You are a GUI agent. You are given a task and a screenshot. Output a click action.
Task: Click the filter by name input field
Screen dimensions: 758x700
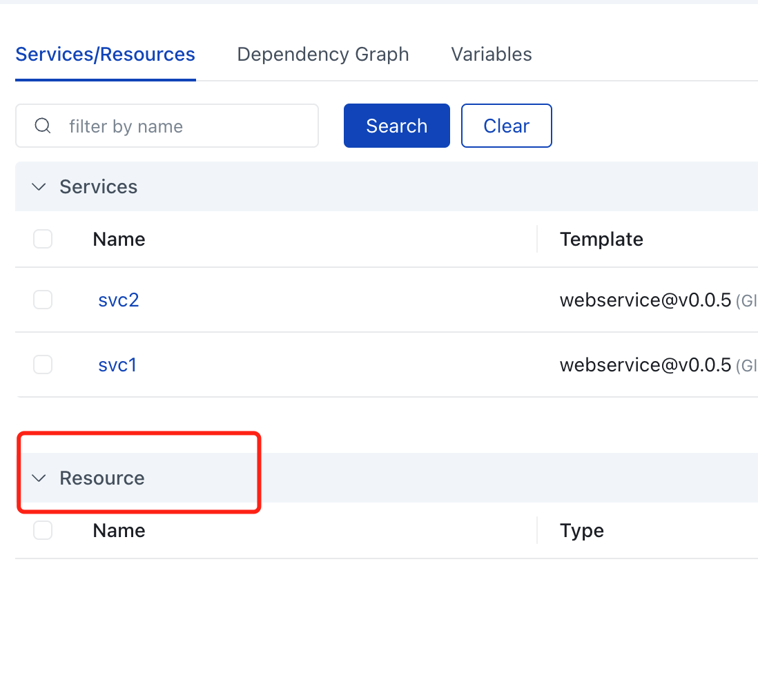click(x=167, y=126)
